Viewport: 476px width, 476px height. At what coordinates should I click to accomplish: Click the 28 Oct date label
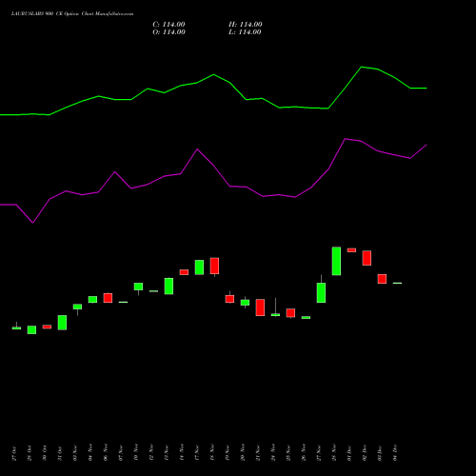click(x=30, y=453)
